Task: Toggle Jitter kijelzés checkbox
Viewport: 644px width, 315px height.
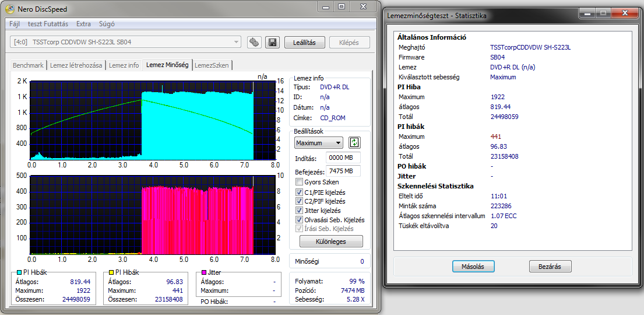Action: (x=298, y=211)
